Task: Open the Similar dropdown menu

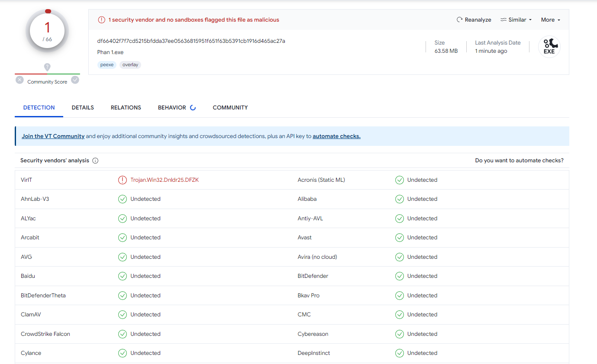Action: pyautogui.click(x=516, y=20)
